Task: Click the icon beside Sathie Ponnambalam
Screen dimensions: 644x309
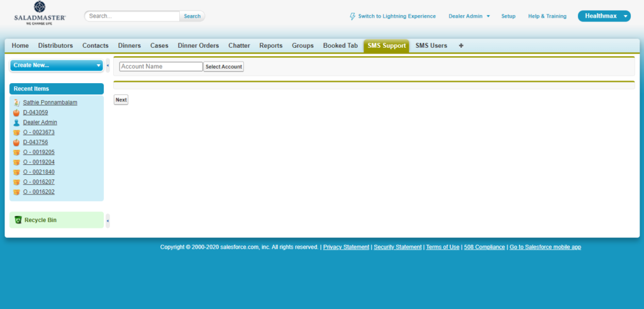Action: coord(16,103)
